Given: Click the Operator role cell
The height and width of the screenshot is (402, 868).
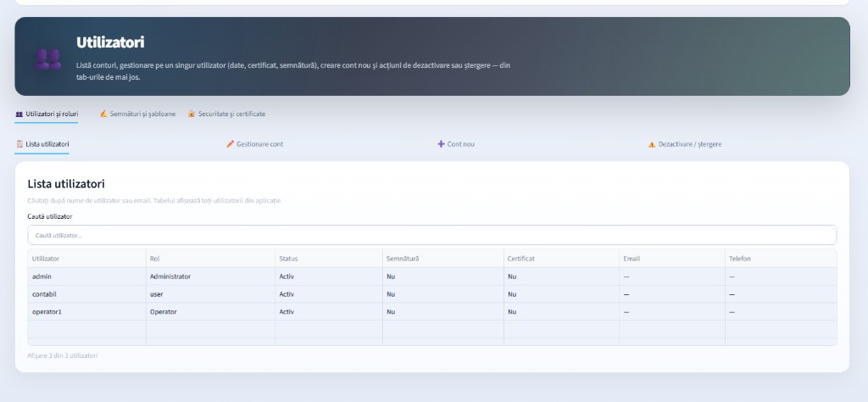Looking at the screenshot, I should pos(210,312).
